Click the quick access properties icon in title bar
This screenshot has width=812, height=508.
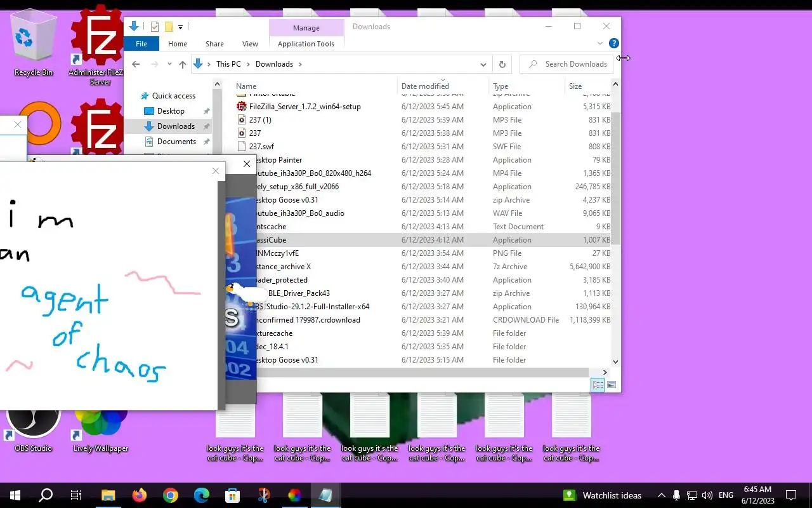154,27
